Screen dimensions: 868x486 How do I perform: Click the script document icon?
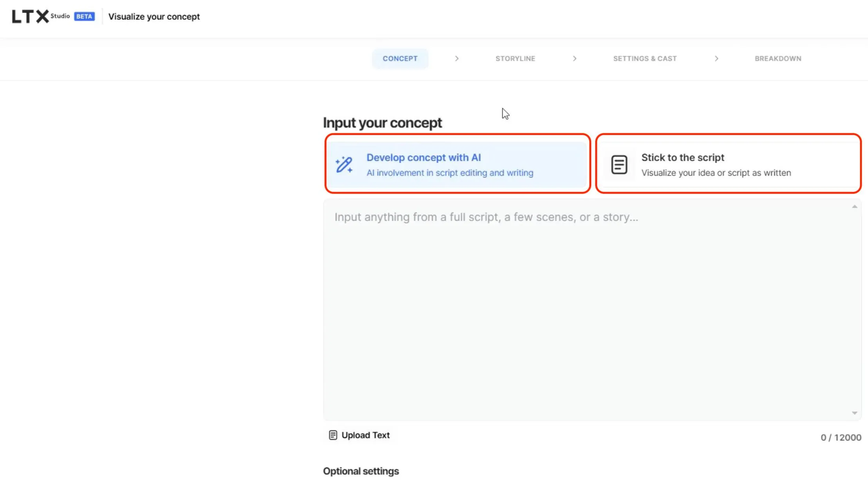[619, 165]
